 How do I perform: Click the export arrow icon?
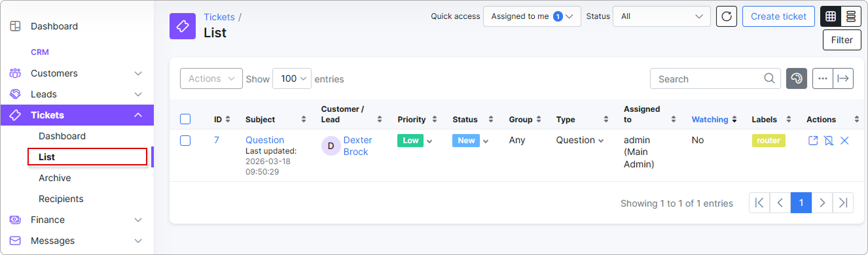coord(843,78)
